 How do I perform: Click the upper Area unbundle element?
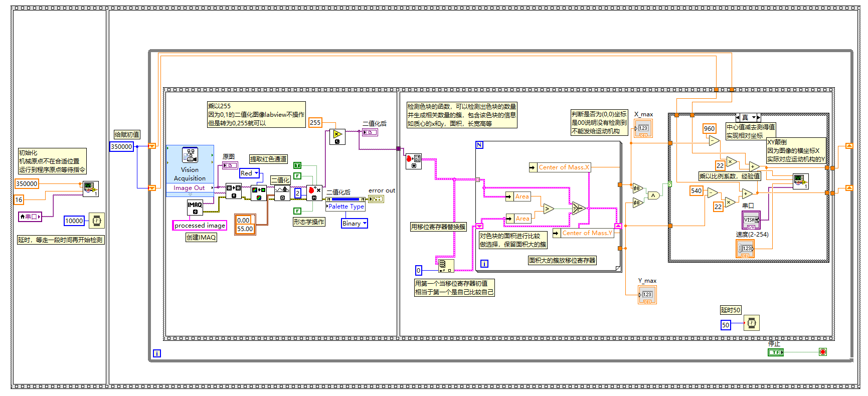(518, 196)
